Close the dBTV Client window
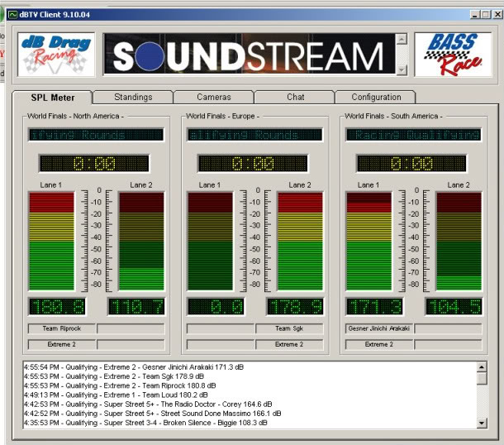This screenshot has height=445, width=504. coord(497,15)
